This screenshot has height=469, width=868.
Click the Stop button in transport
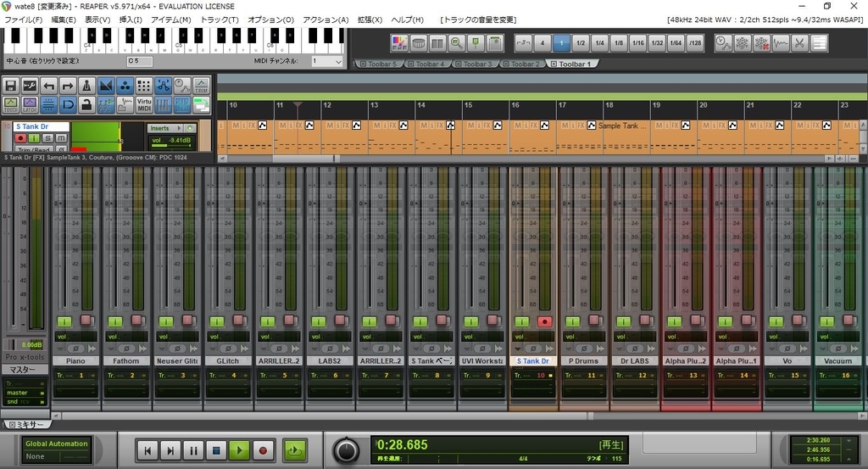click(x=216, y=450)
